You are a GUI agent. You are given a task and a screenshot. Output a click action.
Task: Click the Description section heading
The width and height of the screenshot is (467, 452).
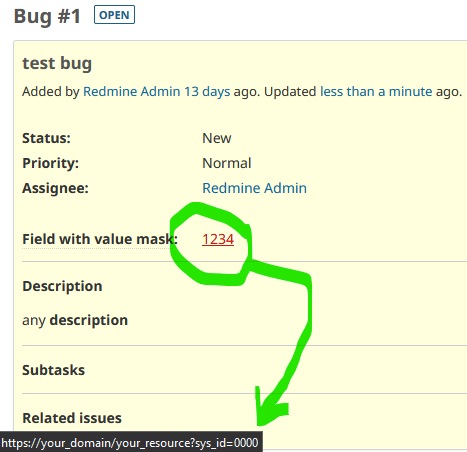coord(62,286)
